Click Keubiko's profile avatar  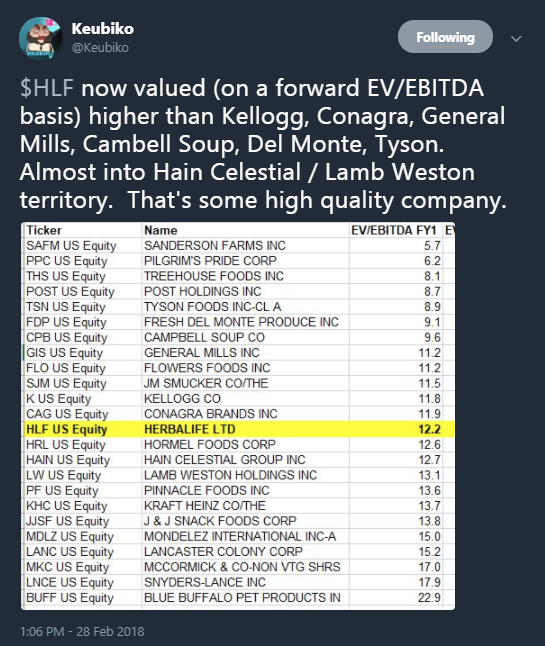point(40,38)
